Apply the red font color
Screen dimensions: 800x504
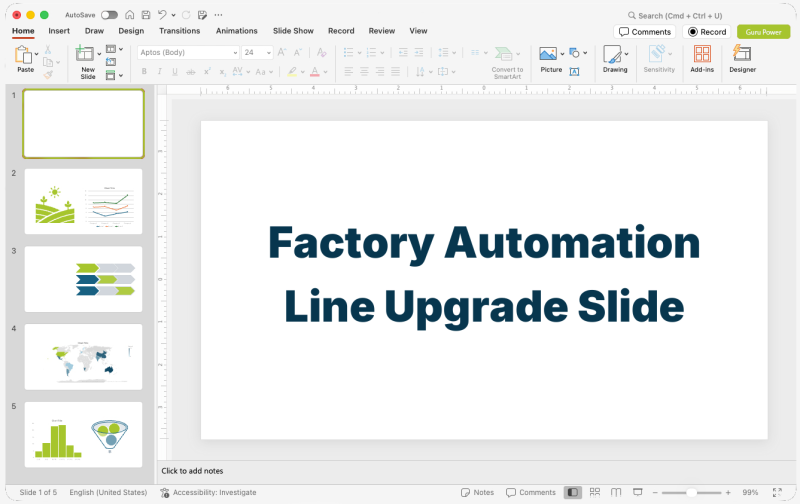tap(315, 72)
